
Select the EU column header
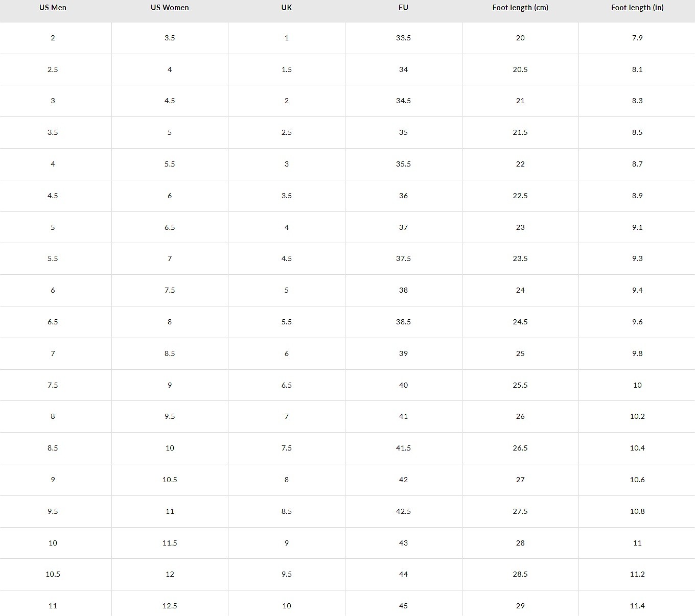pos(403,8)
